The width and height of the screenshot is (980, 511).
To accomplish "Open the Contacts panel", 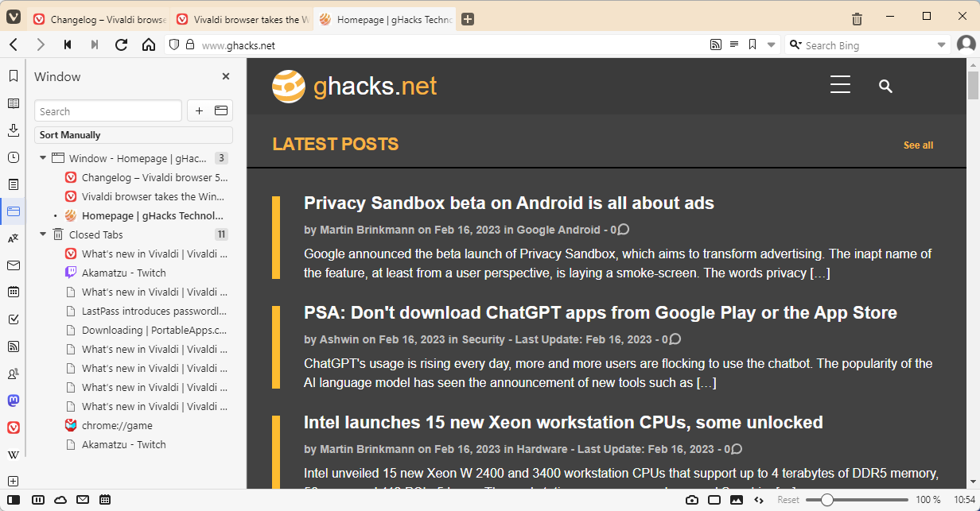I will [x=14, y=374].
